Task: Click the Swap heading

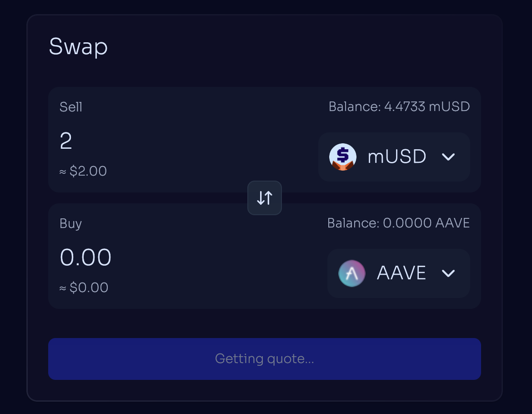Action: (78, 47)
